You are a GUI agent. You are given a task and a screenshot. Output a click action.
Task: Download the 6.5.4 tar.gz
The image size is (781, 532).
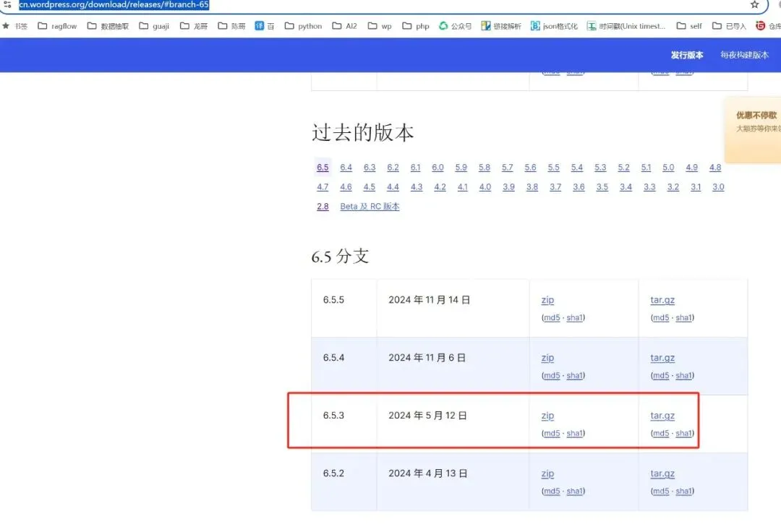(x=662, y=358)
